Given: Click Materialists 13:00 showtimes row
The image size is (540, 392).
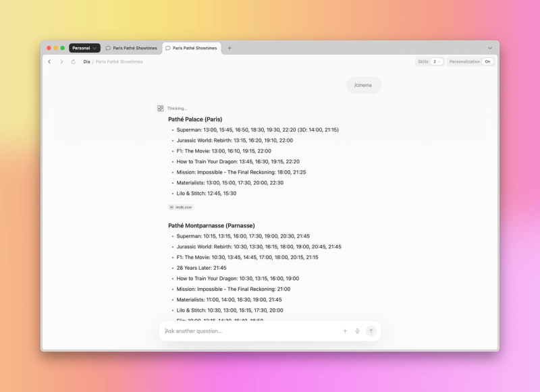Looking at the screenshot, I should point(230,183).
